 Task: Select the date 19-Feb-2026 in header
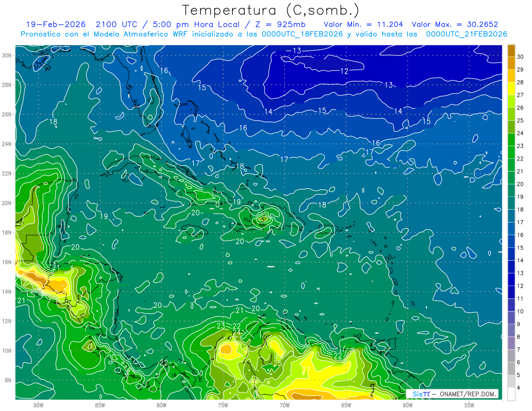(x=55, y=25)
